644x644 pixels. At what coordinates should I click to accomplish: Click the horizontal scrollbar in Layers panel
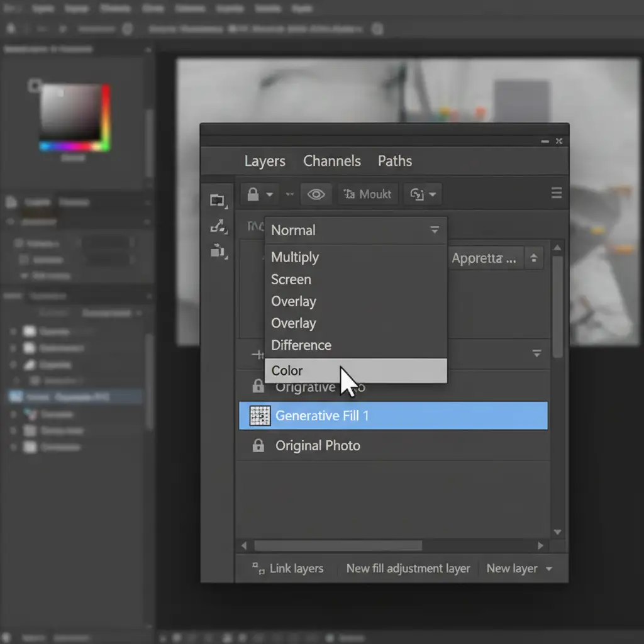point(338,546)
